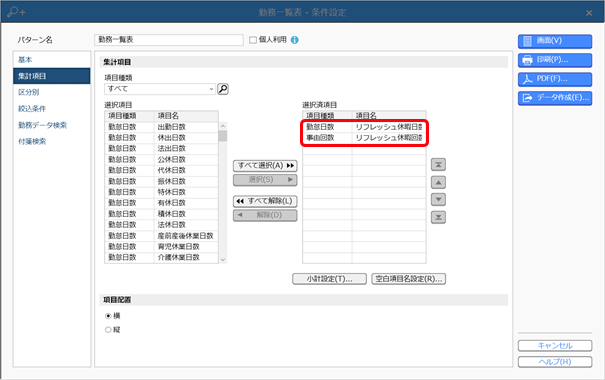The height and width of the screenshot is (380, 605).
Task: Open the 付箋検索 section
Action: tap(52, 142)
